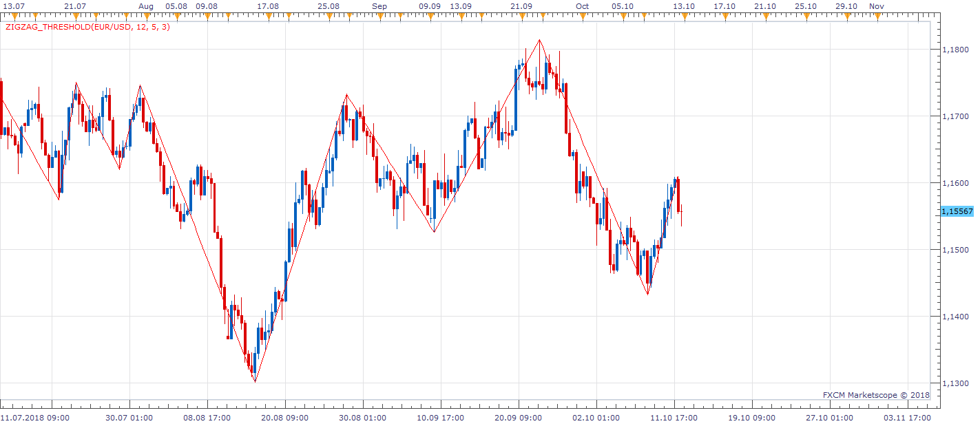Select the 05.08 date on top axis
Screen dimensions: 980x426
[176, 6]
